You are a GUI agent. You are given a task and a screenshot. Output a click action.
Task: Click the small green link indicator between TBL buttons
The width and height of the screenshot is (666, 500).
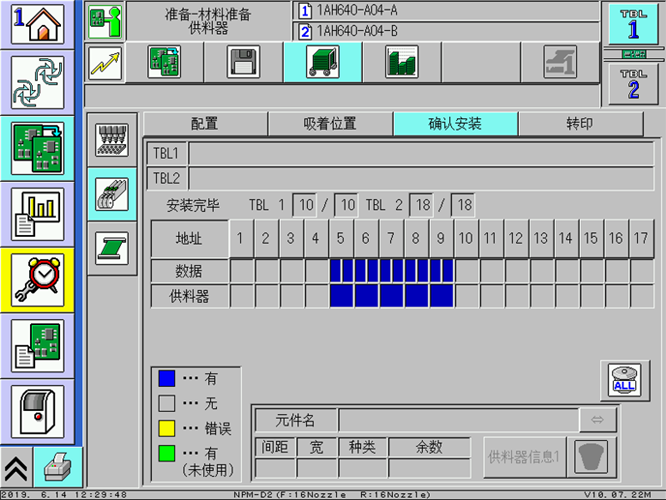click(x=634, y=54)
